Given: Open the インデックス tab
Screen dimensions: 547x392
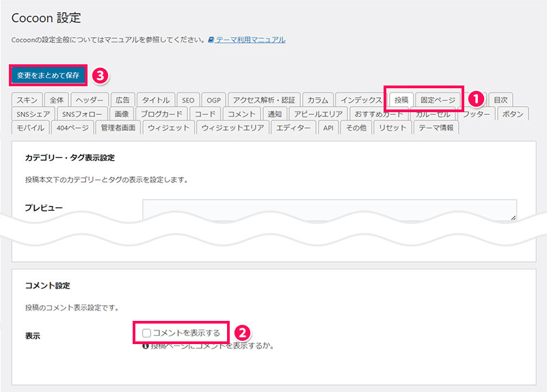Looking at the screenshot, I should (362, 100).
